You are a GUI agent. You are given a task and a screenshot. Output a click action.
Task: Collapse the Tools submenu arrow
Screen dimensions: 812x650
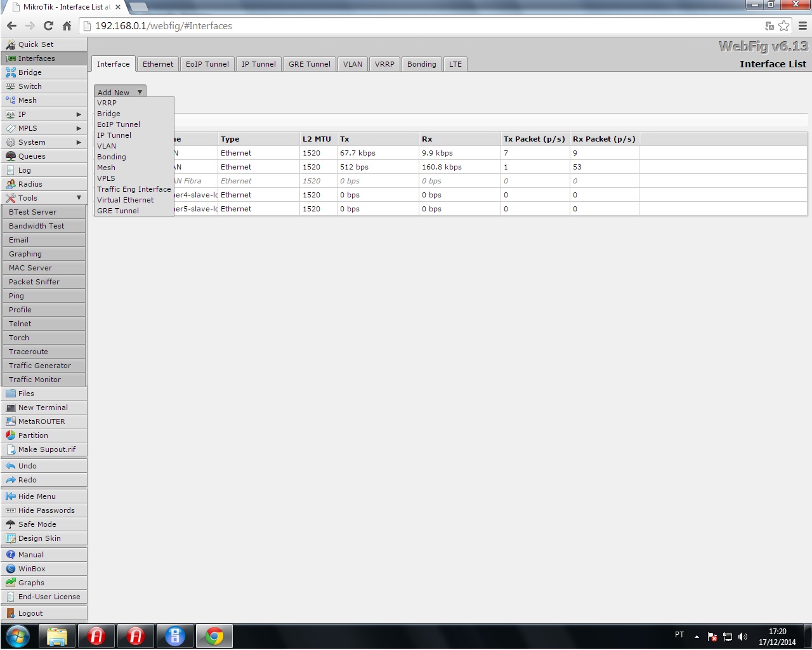[x=79, y=198]
